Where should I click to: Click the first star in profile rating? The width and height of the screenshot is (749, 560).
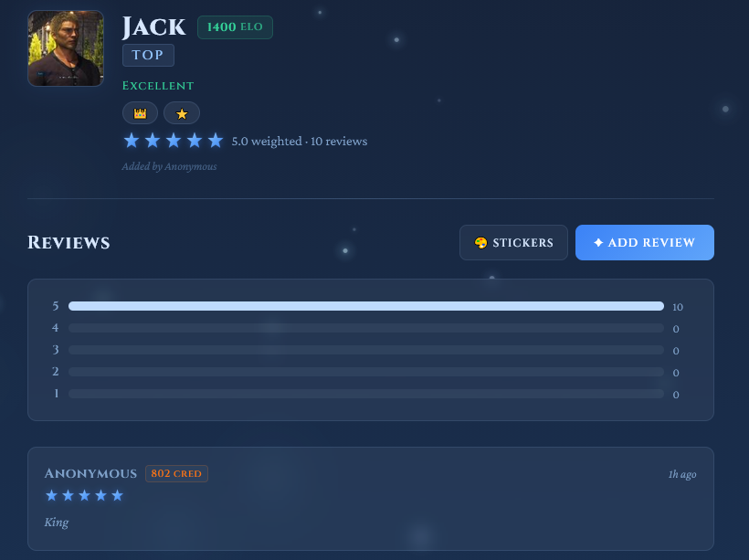coord(132,141)
